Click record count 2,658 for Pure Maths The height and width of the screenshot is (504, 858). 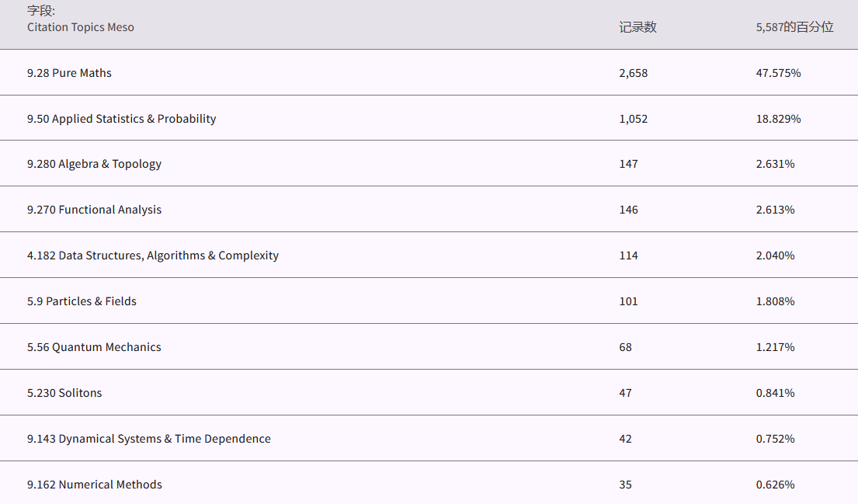(x=633, y=73)
